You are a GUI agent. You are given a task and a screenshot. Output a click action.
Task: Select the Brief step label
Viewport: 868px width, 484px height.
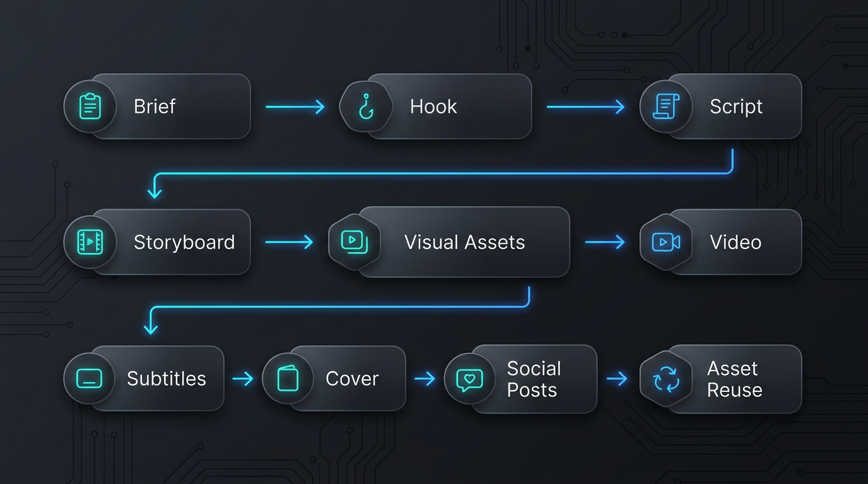pos(155,107)
